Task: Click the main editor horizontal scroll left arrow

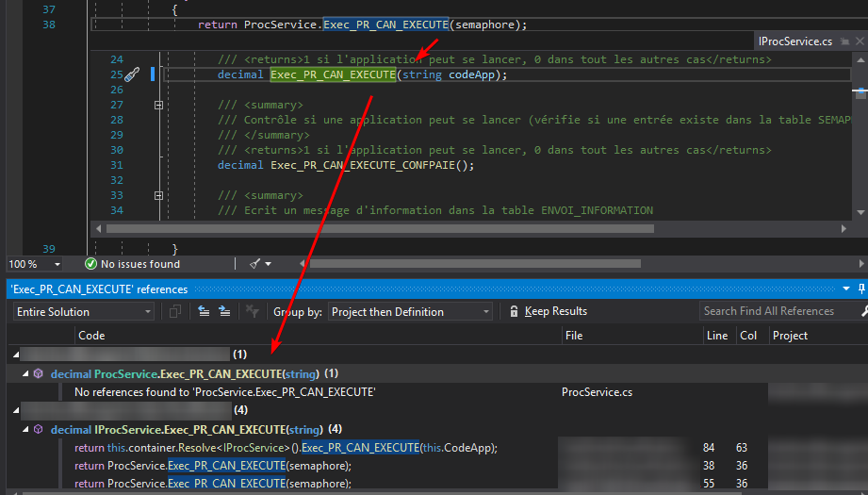Action: click(303, 264)
